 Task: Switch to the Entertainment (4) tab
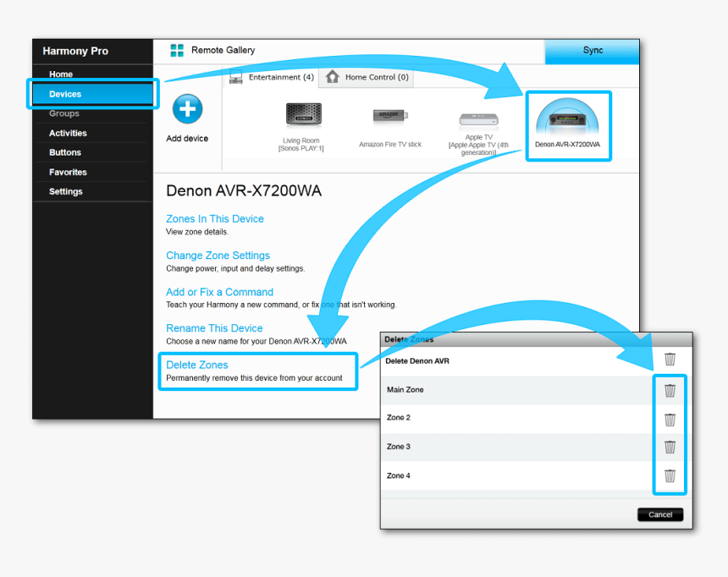pyautogui.click(x=273, y=78)
